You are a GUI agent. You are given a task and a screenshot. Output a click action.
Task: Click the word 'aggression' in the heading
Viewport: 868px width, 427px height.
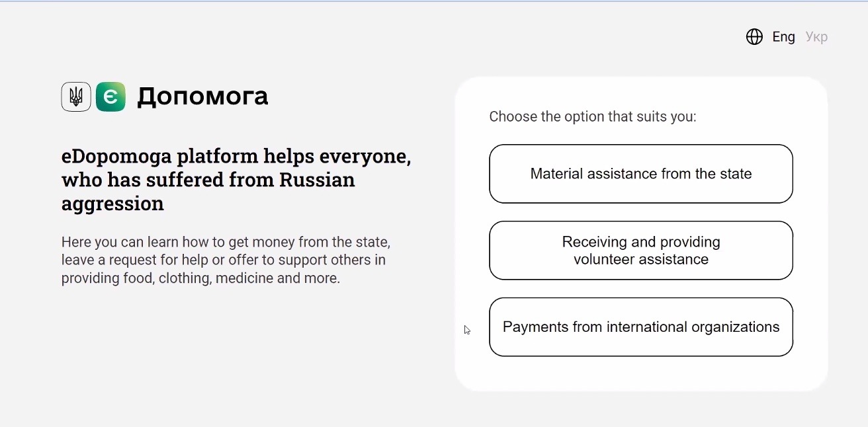click(112, 204)
